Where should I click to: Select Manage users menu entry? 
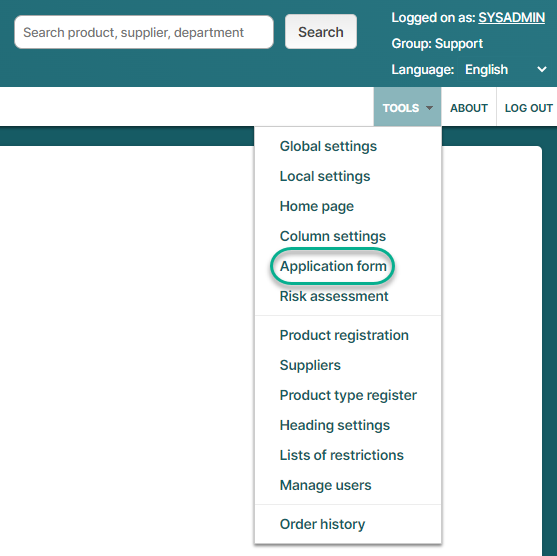325,485
